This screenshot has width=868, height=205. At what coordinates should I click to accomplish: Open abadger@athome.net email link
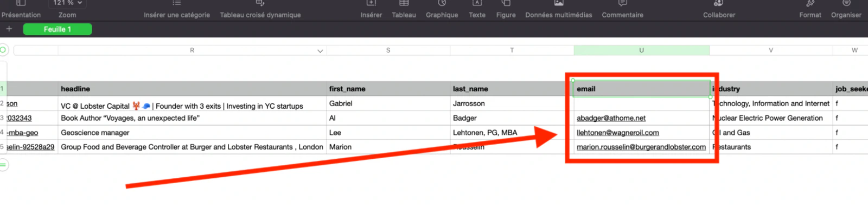pos(611,118)
